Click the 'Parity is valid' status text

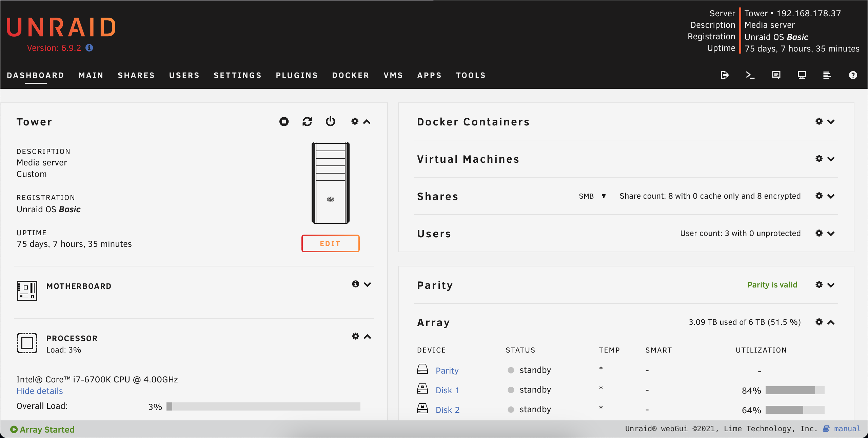772,285
